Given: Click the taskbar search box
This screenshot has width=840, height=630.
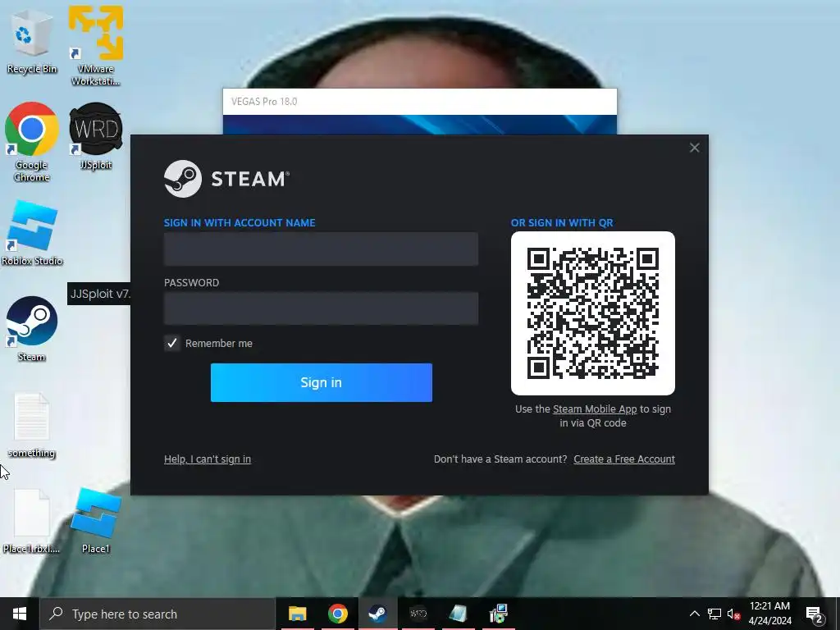Looking at the screenshot, I should [x=157, y=614].
